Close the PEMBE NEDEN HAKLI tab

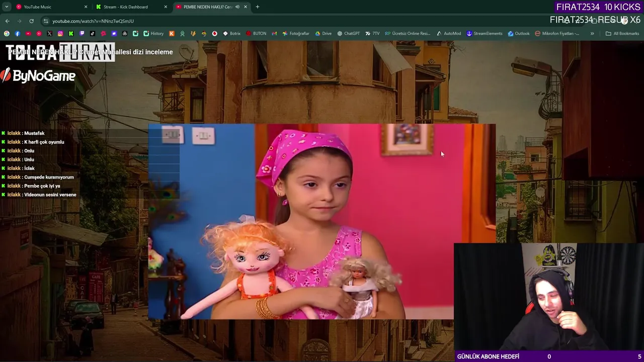tap(246, 7)
